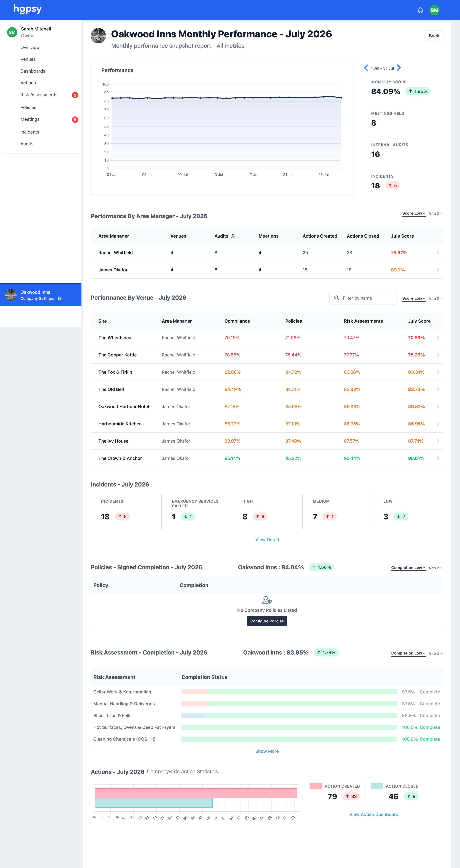
Task: Sort policies A to Z
Action: [435, 568]
